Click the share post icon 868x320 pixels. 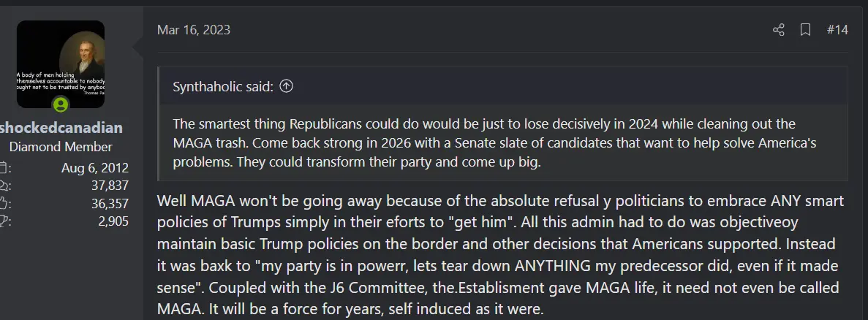click(778, 30)
